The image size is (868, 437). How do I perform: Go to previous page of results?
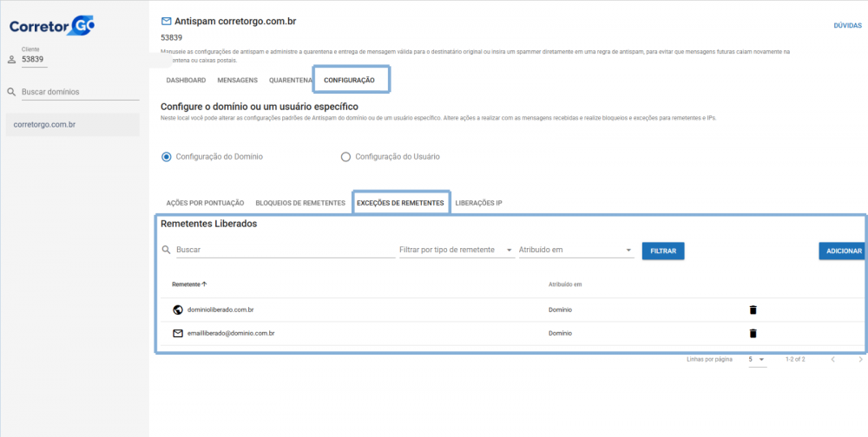pyautogui.click(x=832, y=360)
